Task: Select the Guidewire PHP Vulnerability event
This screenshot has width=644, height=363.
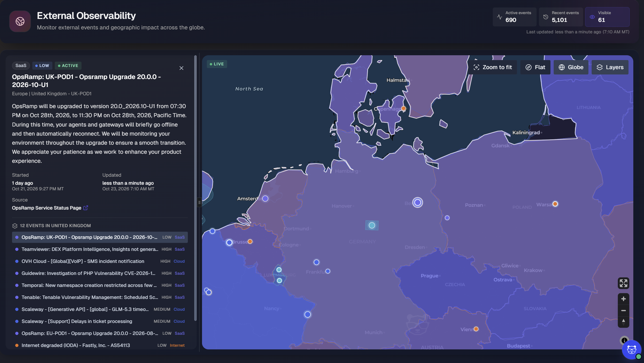Action: point(100,273)
